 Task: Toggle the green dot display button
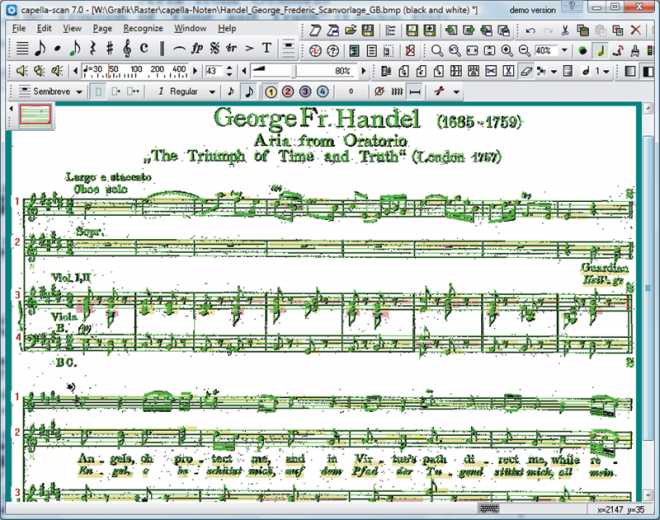(x=583, y=51)
